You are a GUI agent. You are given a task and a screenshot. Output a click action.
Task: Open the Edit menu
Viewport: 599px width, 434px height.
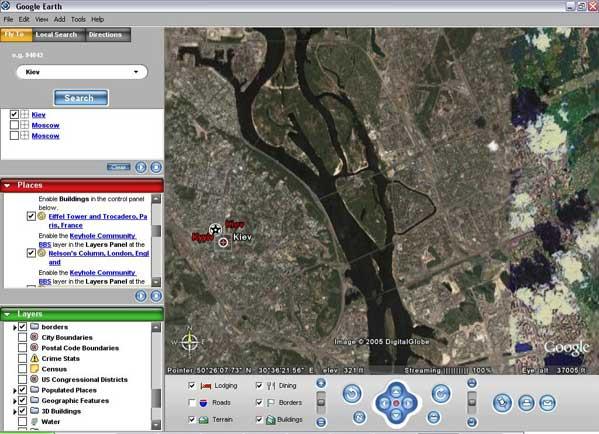coord(24,19)
